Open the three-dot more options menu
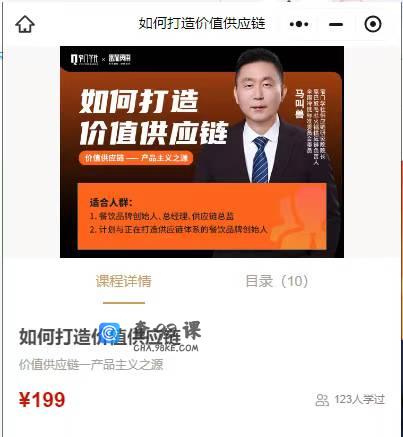Image resolution: width=403 pixels, height=437 pixels. [x=299, y=24]
